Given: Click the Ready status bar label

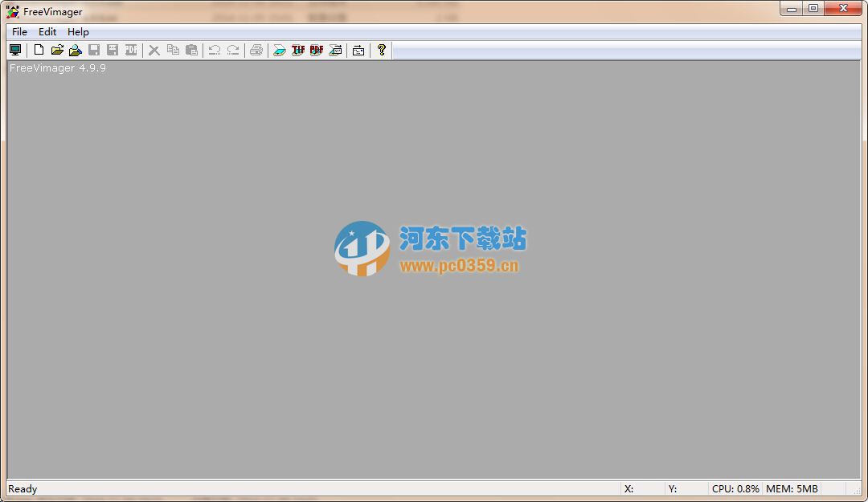Looking at the screenshot, I should (x=23, y=488).
